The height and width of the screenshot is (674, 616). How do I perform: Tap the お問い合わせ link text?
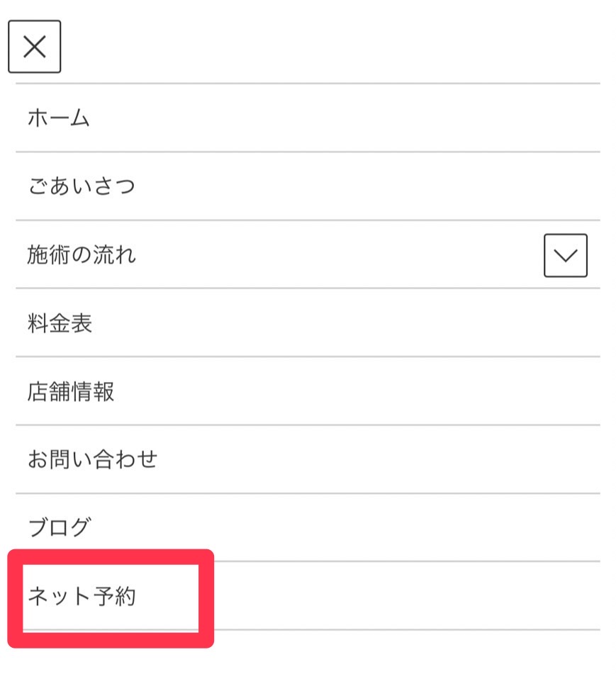point(92,459)
